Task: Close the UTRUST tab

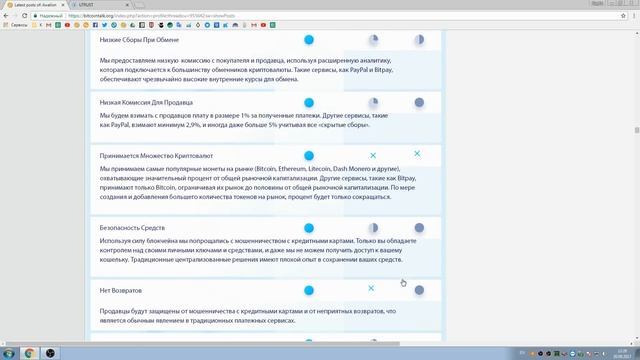Action: (127, 5)
